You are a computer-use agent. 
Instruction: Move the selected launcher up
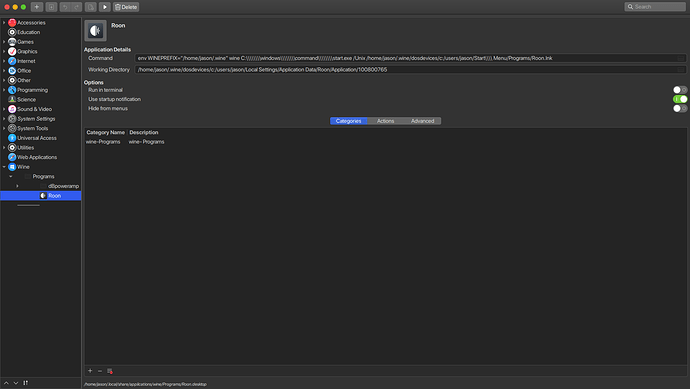6,383
